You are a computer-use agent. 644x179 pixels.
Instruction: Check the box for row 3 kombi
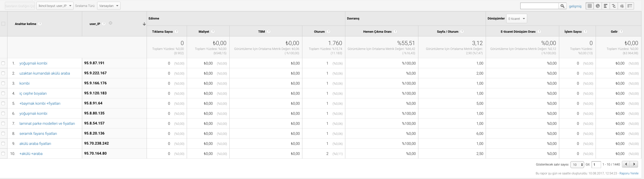click(3, 83)
